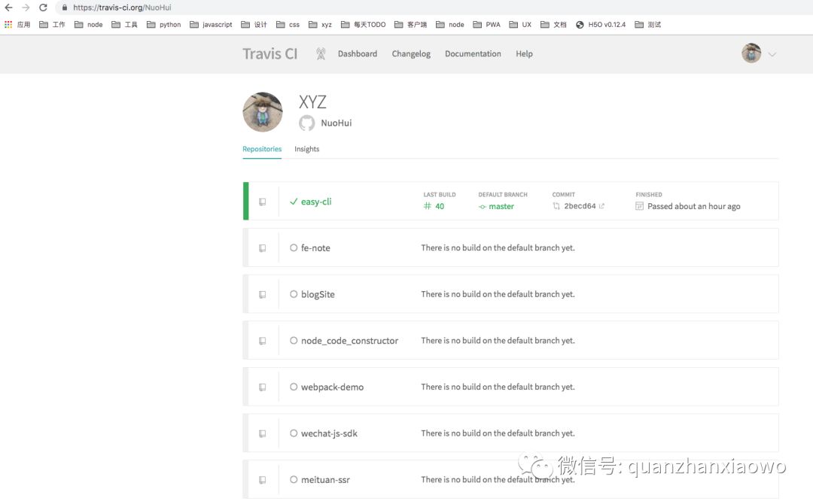Screen dimensions: 813x504
Task: Click the repository icon for node_code_constructor
Action: coord(263,341)
